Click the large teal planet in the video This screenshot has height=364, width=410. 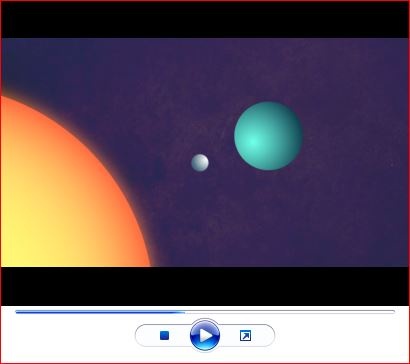268,136
